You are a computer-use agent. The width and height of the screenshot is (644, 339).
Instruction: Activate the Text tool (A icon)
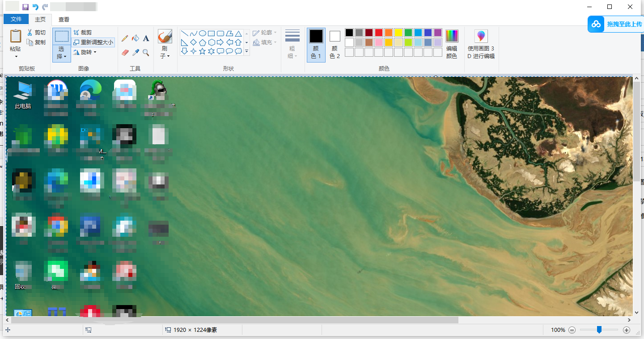pos(146,39)
